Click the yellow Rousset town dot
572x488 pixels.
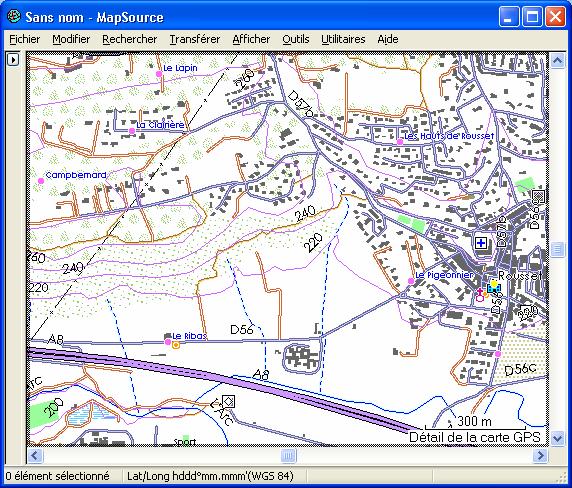click(x=494, y=283)
